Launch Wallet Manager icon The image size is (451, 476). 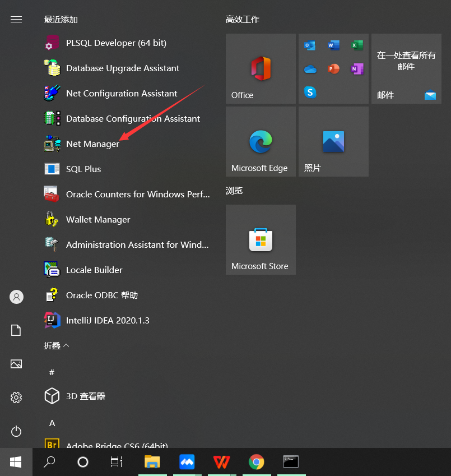point(52,219)
